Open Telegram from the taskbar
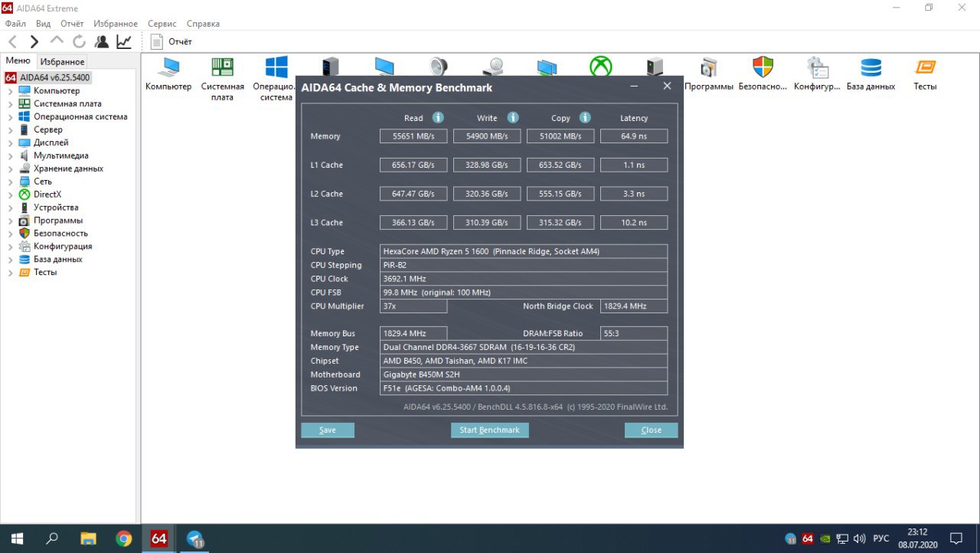Image resolution: width=980 pixels, height=553 pixels. pyautogui.click(x=194, y=538)
